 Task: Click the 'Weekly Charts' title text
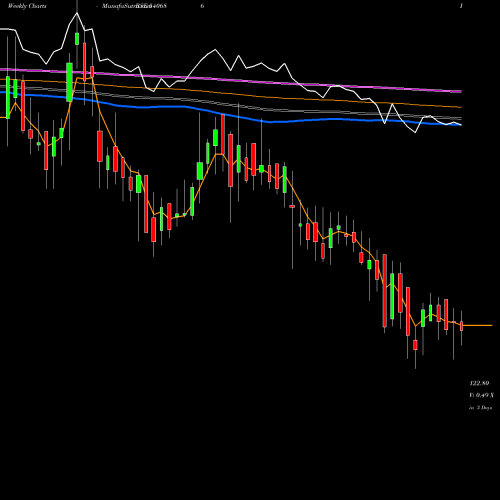coord(27,6)
